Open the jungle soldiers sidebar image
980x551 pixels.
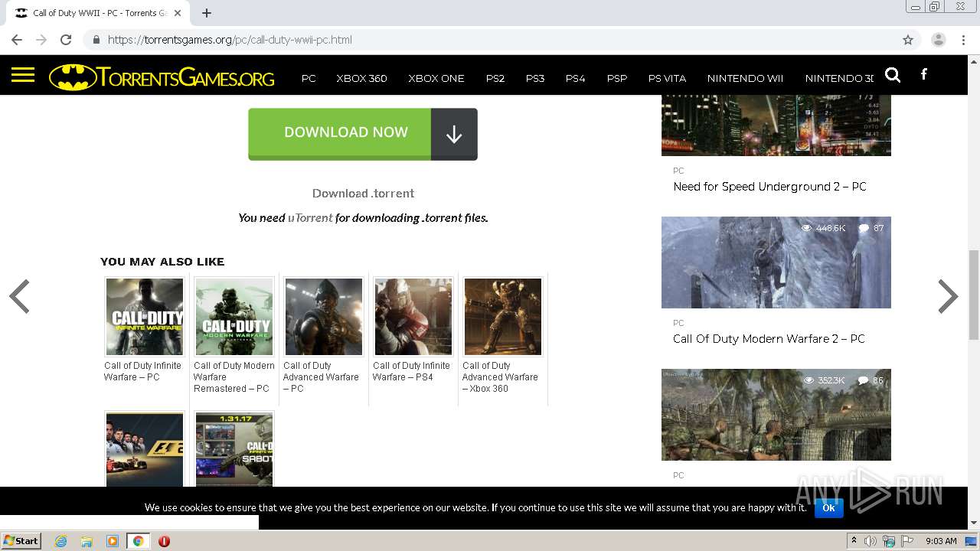click(776, 415)
